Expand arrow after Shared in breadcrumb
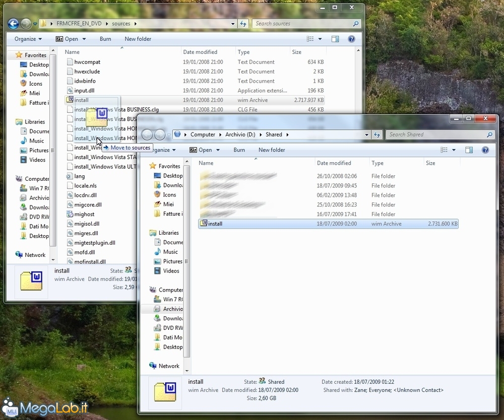Image resolution: width=504 pixels, height=420 pixels. point(287,134)
